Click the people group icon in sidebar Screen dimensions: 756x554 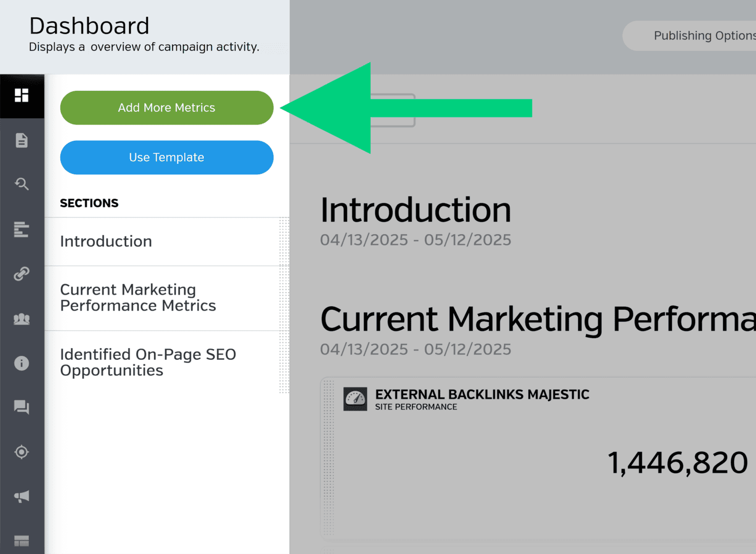tap(22, 319)
